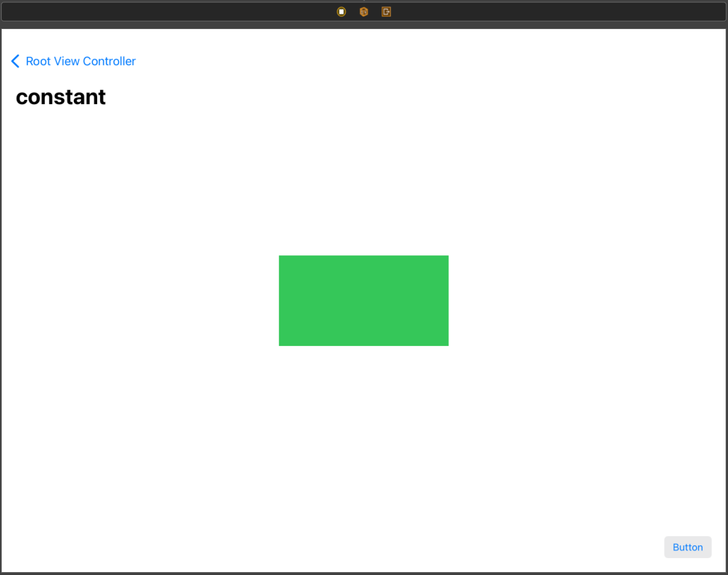728x575 pixels.
Task: Click the gray Button
Action: [688, 547]
